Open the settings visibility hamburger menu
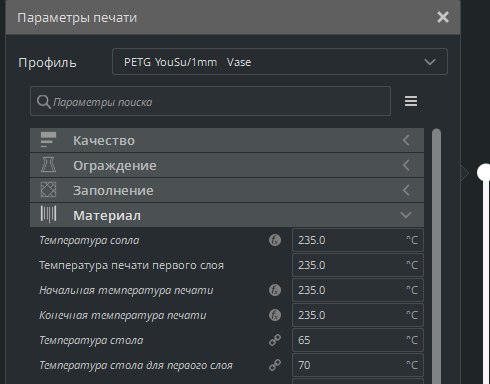 pyautogui.click(x=411, y=101)
